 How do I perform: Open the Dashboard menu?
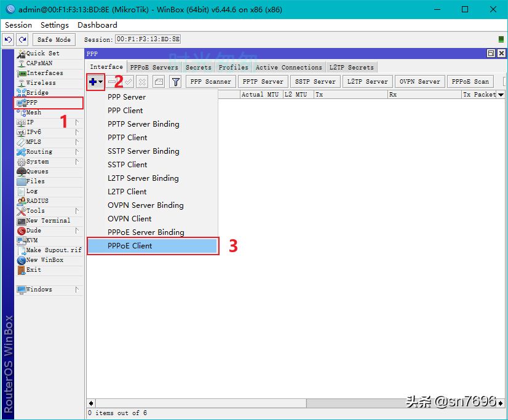[x=97, y=25]
